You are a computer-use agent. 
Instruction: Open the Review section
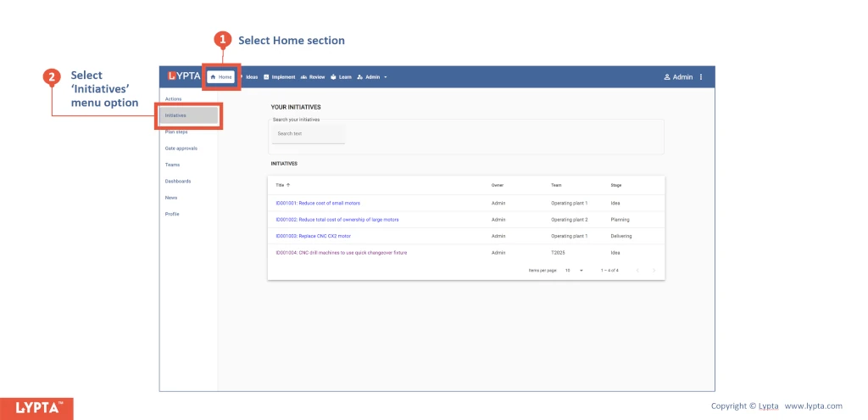point(313,77)
